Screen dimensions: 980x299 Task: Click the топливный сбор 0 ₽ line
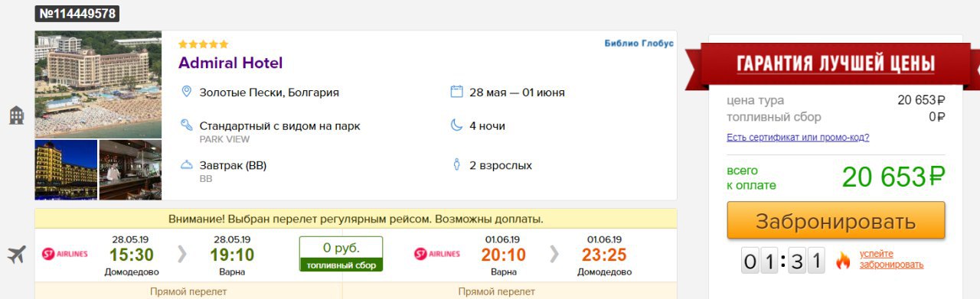click(836, 117)
